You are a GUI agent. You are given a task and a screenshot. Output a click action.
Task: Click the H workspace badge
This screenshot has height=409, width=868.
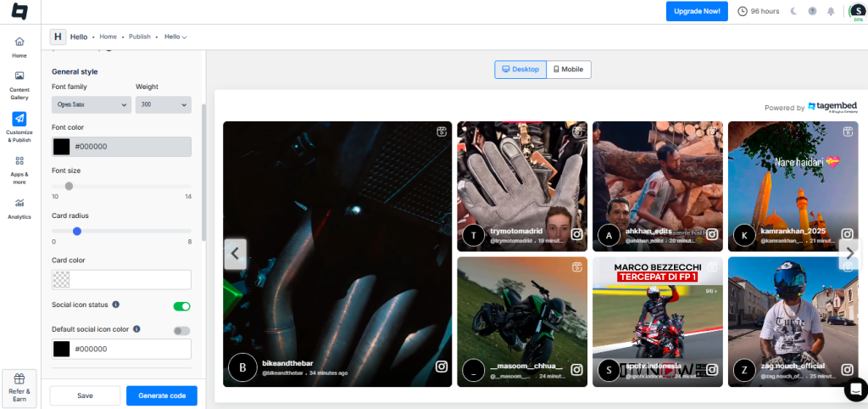point(58,36)
